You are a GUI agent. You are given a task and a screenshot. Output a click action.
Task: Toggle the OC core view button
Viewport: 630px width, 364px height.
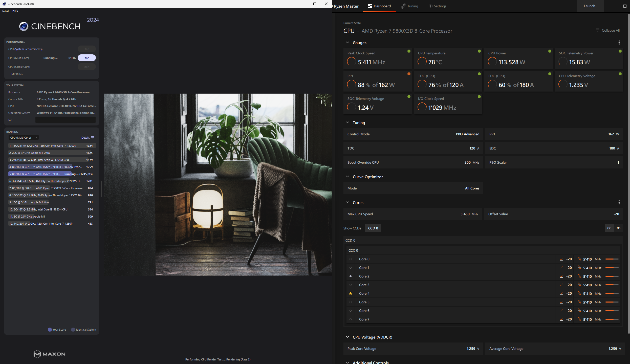pos(609,228)
